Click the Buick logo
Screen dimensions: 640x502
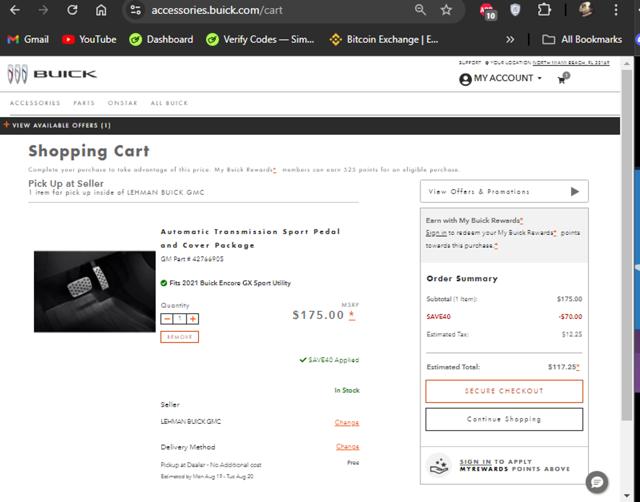[x=52, y=74]
